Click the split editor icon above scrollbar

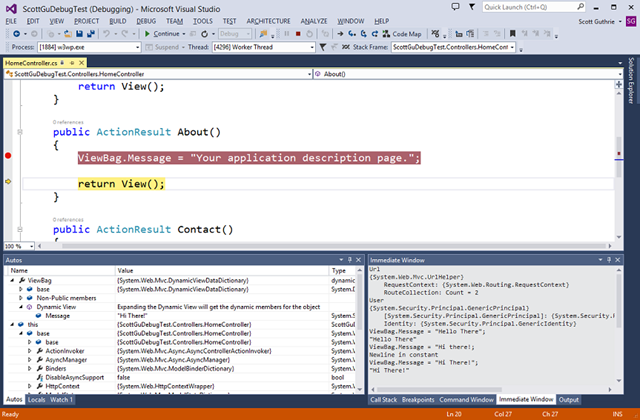pyautogui.click(x=619, y=84)
